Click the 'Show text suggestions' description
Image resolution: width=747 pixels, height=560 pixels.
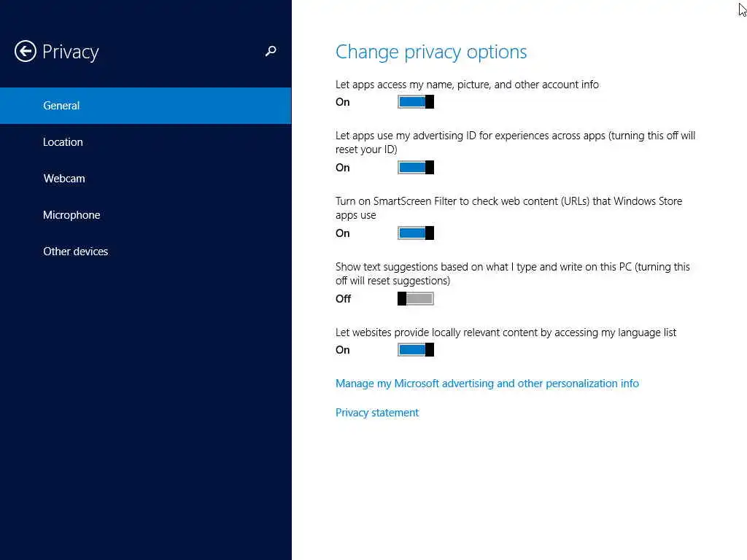point(513,274)
